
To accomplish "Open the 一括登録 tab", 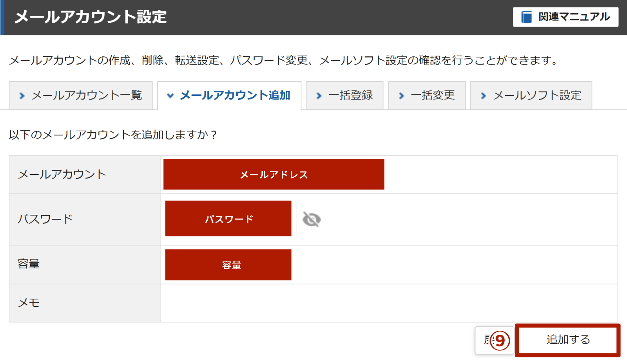I will tap(350, 96).
